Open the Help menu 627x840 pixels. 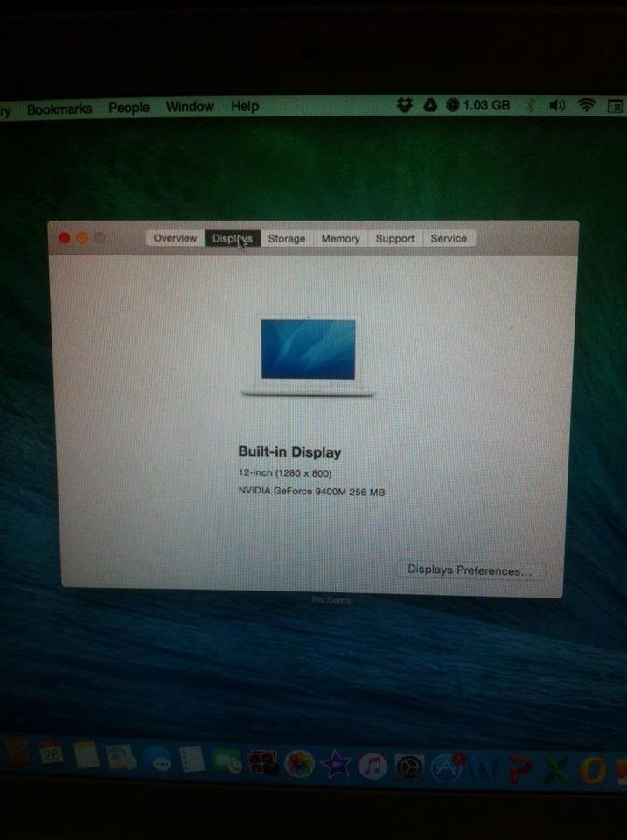[245, 106]
